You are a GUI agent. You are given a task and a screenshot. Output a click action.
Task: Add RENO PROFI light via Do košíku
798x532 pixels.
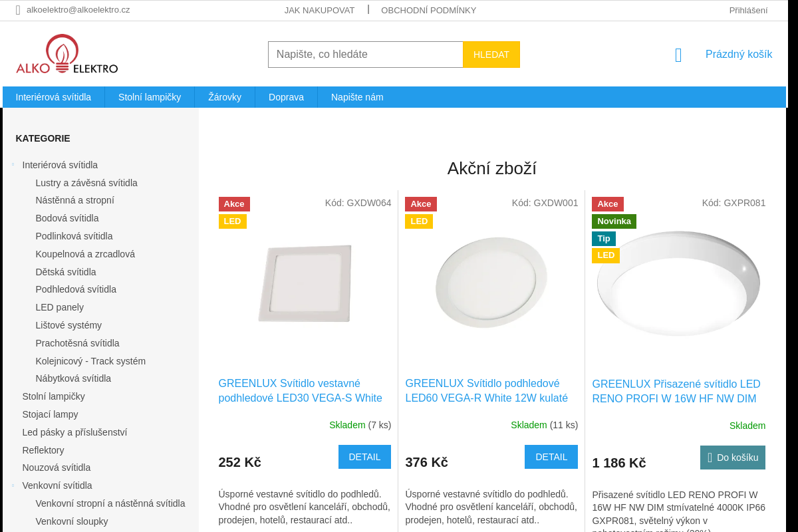(733, 458)
